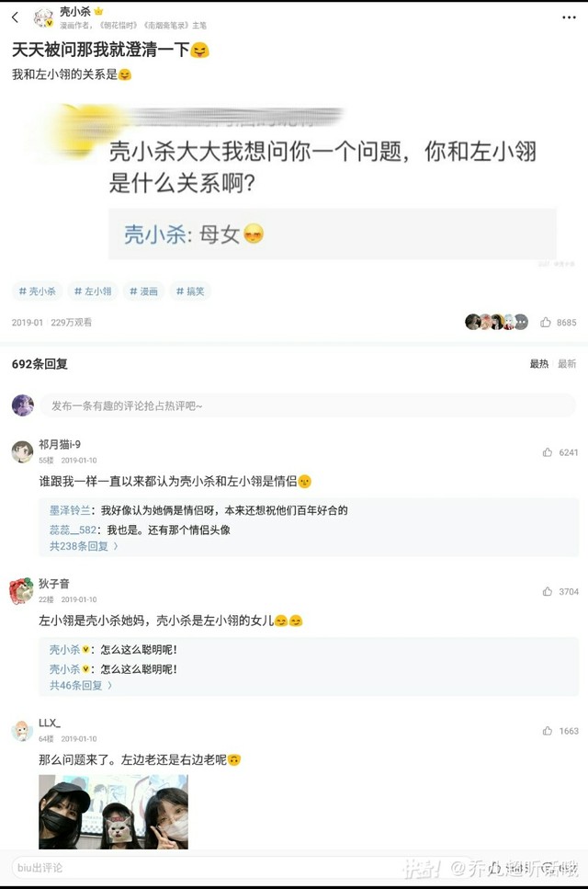Open LLX_ commenter's avatar
The image size is (588, 889).
pyautogui.click(x=22, y=730)
